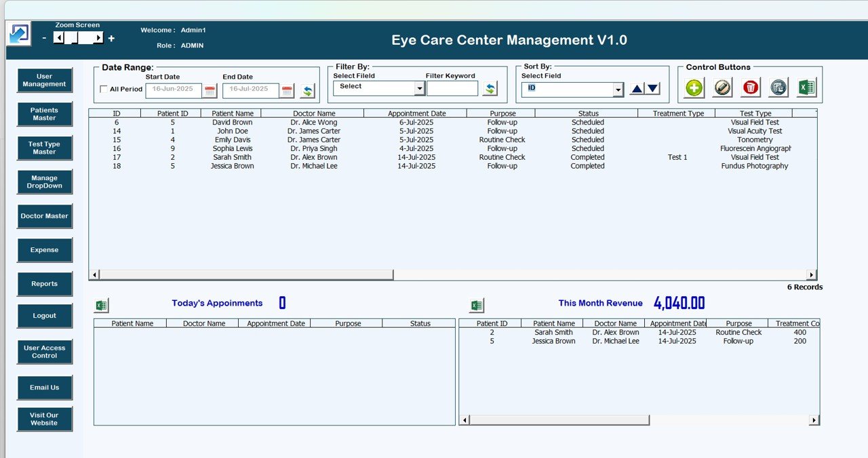Viewport: 868px width, 458px height.
Task: Click the descending sort triangle
Action: (x=652, y=88)
